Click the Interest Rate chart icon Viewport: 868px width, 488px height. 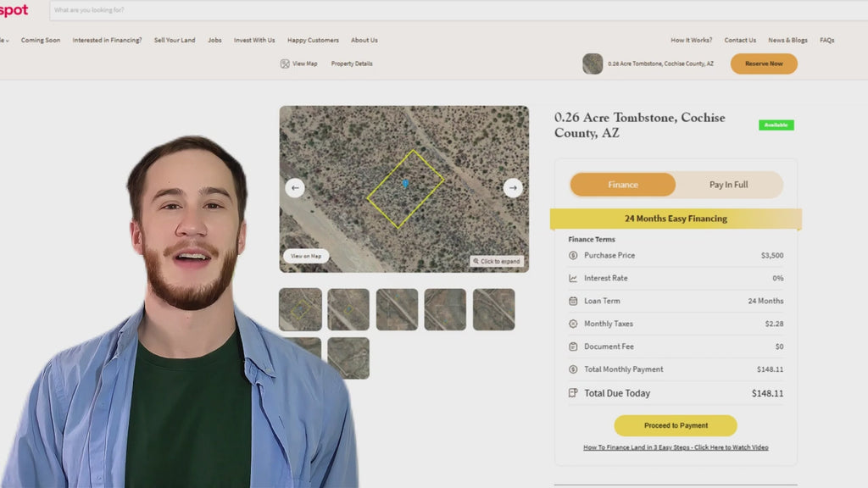pyautogui.click(x=574, y=278)
